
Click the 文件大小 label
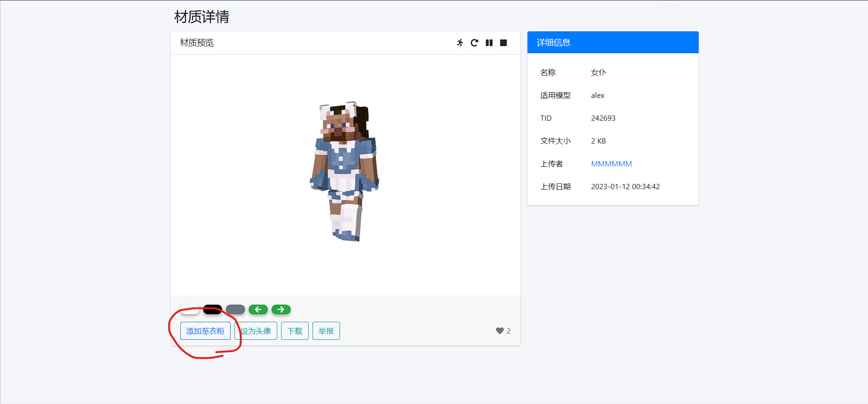(556, 141)
